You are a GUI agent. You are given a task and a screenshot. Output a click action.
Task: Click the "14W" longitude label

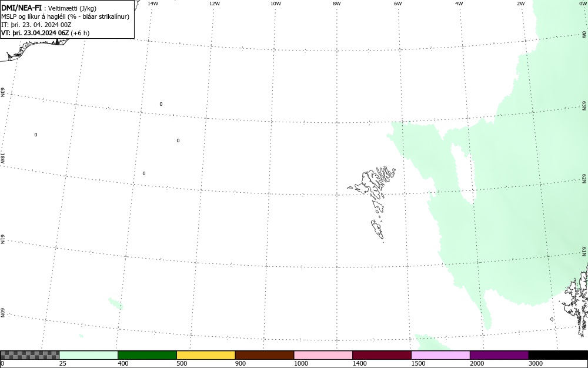pos(153,4)
